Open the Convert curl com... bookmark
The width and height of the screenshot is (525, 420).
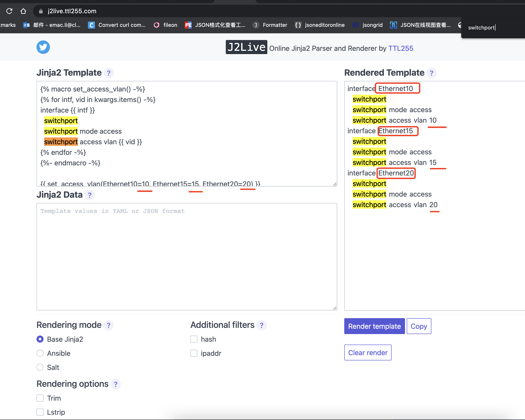(117, 25)
